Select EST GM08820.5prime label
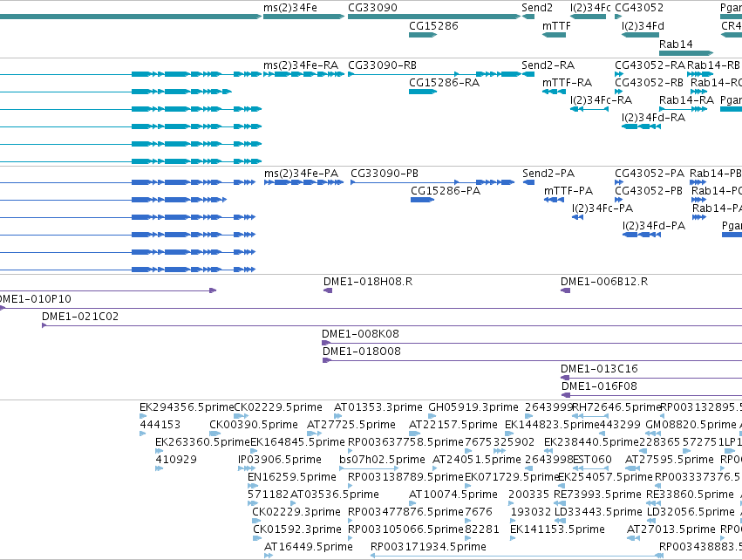 tap(691, 424)
